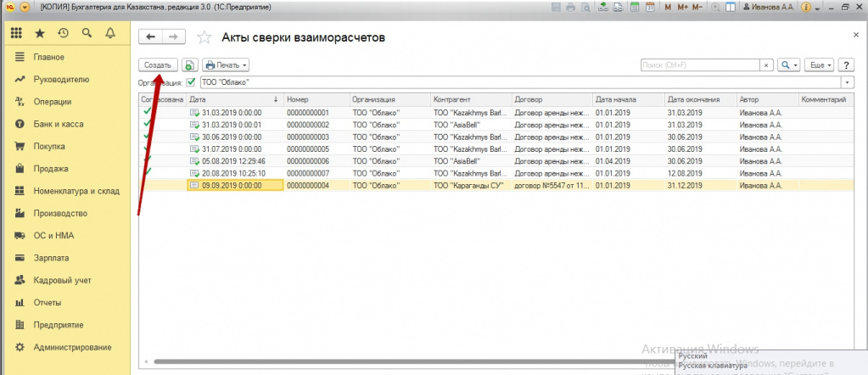Open the ОС и НМА section
The width and height of the screenshot is (868, 375).
click(x=53, y=235)
